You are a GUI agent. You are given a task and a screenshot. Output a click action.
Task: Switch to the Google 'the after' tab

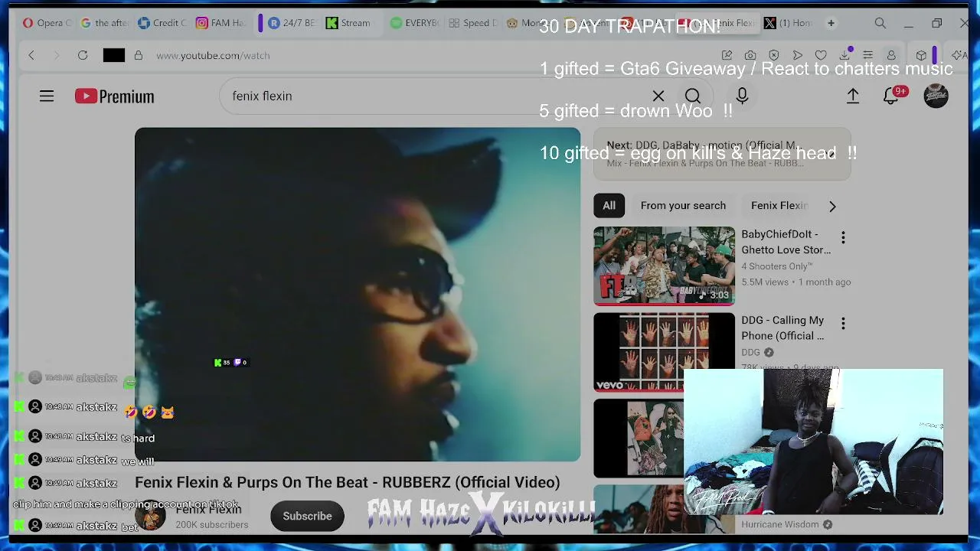point(104,23)
